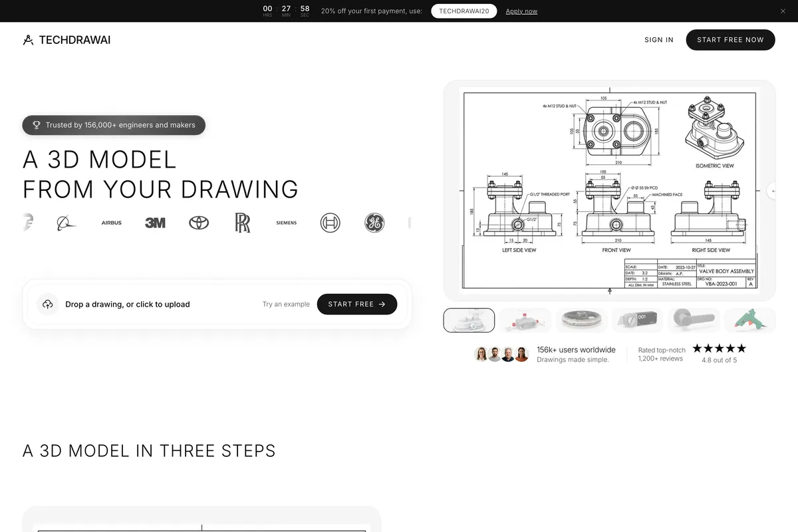798x532 pixels.
Task: Select the red-capped block part thumbnail
Action: [525, 320]
